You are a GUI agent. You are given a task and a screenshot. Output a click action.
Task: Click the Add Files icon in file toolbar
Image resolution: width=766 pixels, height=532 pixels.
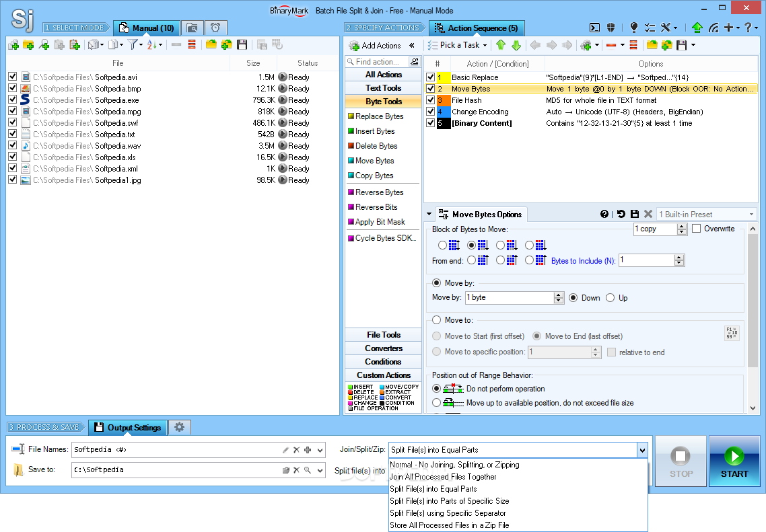13,45
